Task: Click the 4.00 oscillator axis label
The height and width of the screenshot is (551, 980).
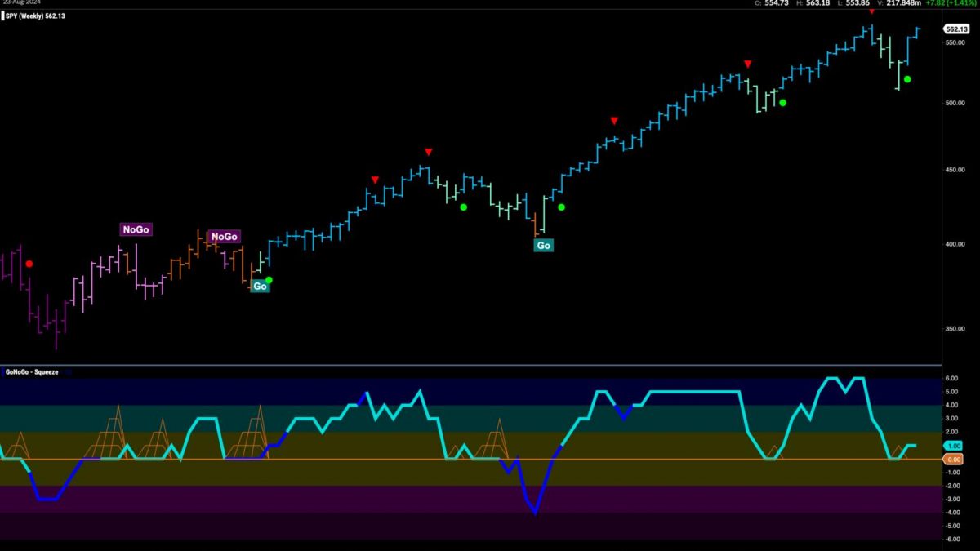Action: tap(951, 406)
